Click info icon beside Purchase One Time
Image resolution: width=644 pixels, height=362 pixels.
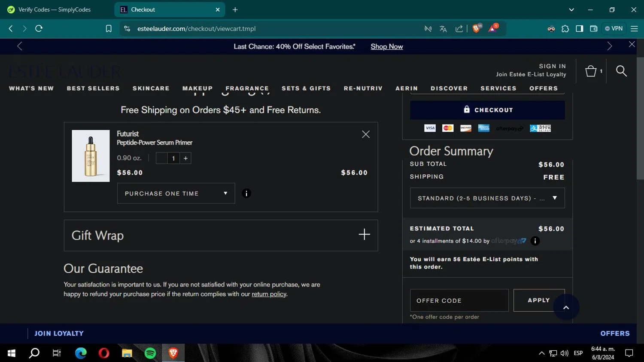246,193
